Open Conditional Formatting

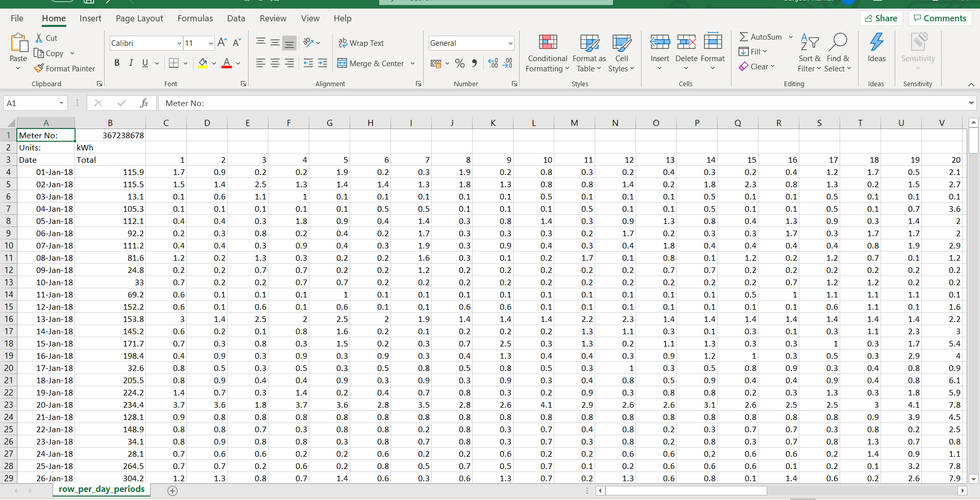point(548,54)
